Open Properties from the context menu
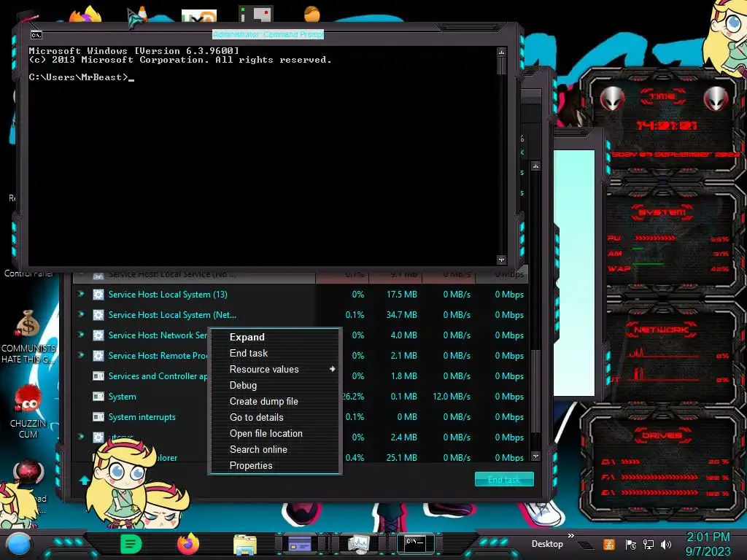747x560 pixels. [275, 466]
